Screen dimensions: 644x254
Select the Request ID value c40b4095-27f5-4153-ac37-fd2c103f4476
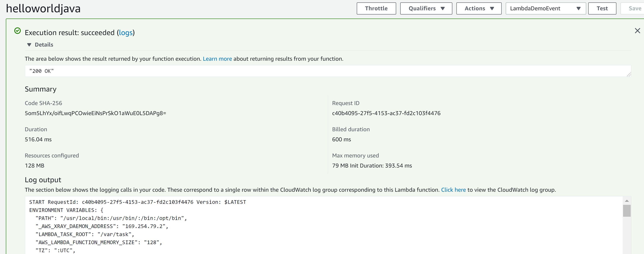[386, 113]
